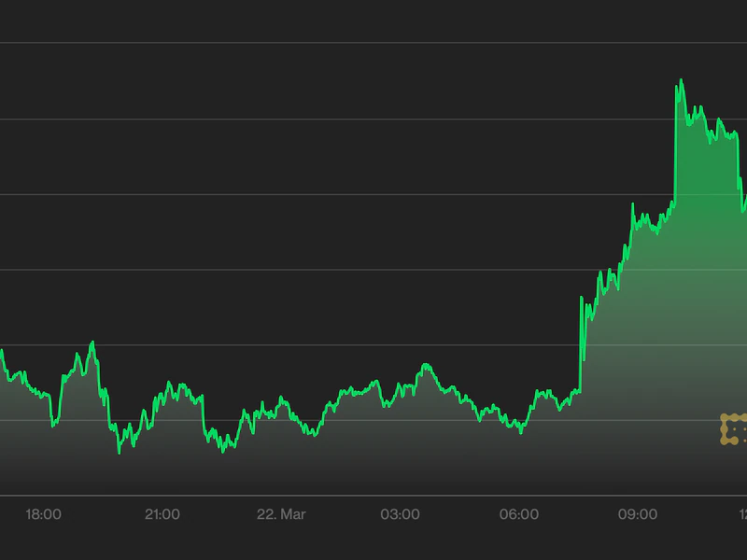Click the sharp vertical jump after 06:00
The height and width of the screenshot is (560, 747).
[x=581, y=345]
